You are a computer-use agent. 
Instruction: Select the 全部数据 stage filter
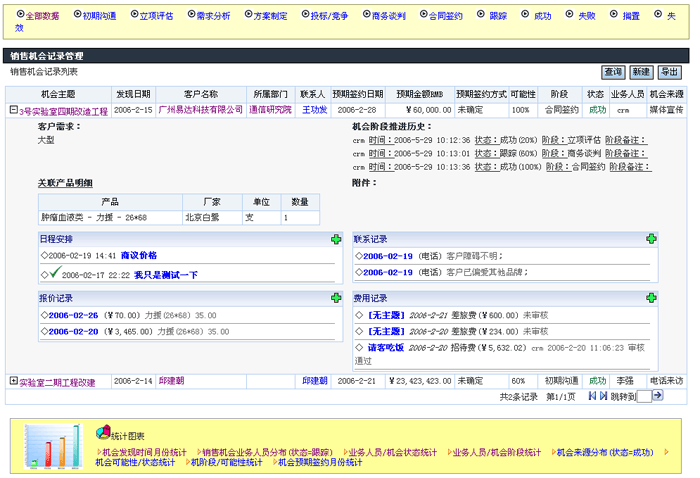pyautogui.click(x=42, y=16)
